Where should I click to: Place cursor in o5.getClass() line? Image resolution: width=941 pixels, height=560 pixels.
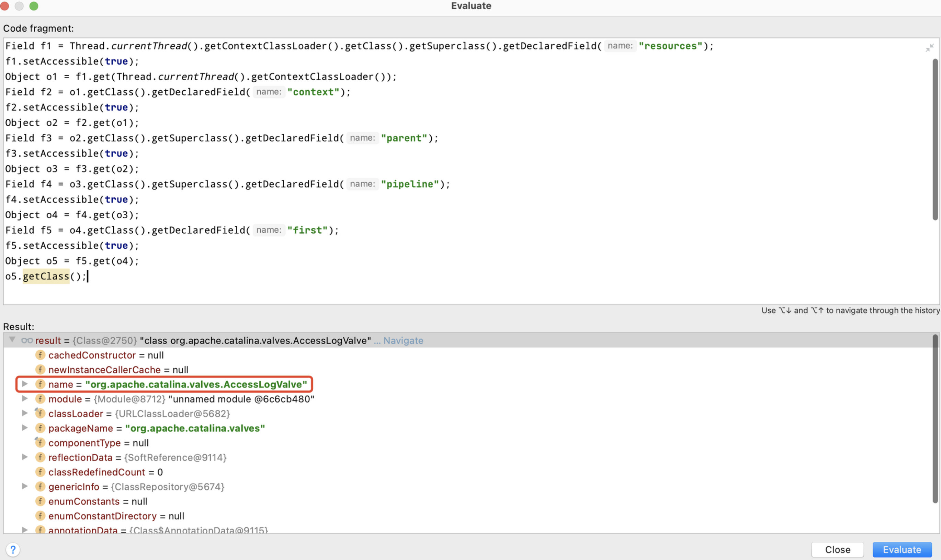click(46, 276)
